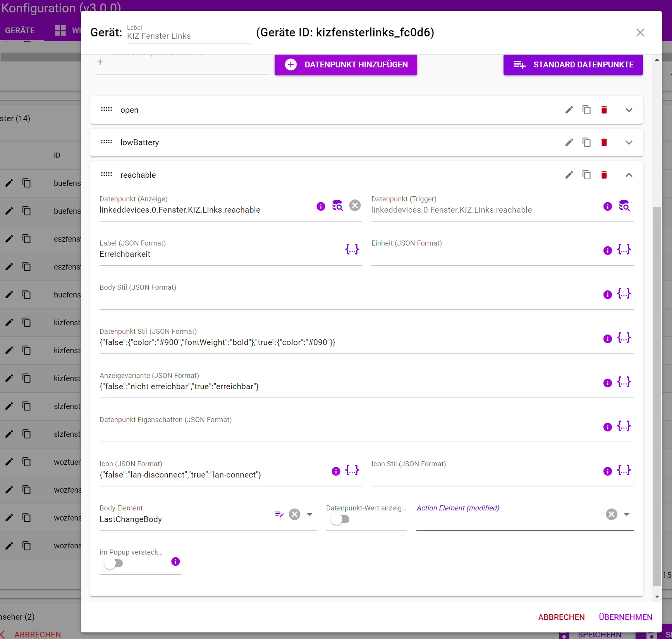
Task: Open the Body Element dropdown
Action: click(309, 514)
